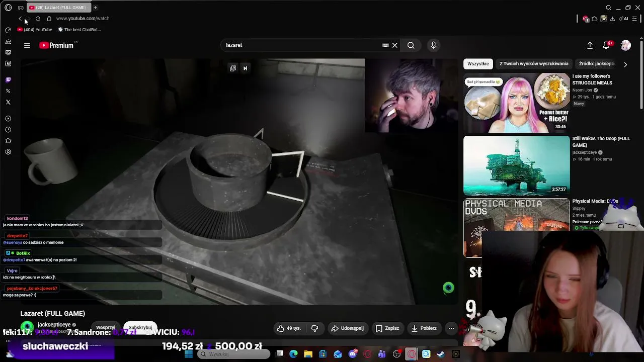The width and height of the screenshot is (644, 362).
Task: Open the browser extensions cube in toolbar
Action: coord(595,19)
